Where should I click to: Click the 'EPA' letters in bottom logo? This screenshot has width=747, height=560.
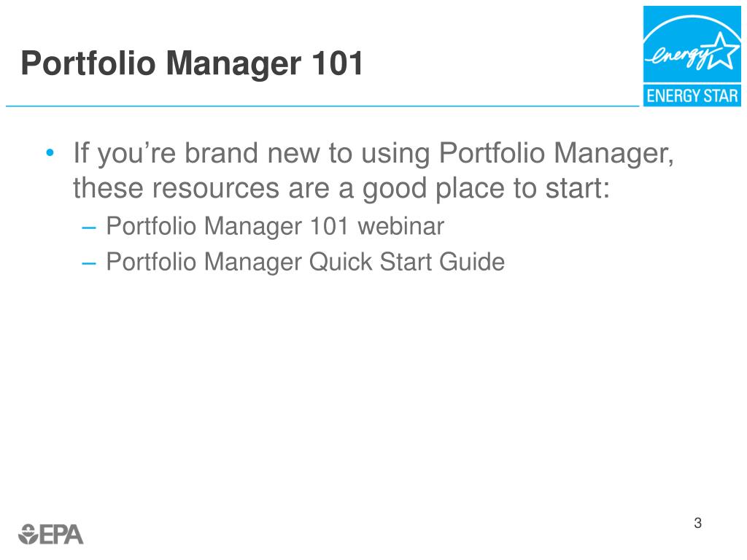(61, 533)
